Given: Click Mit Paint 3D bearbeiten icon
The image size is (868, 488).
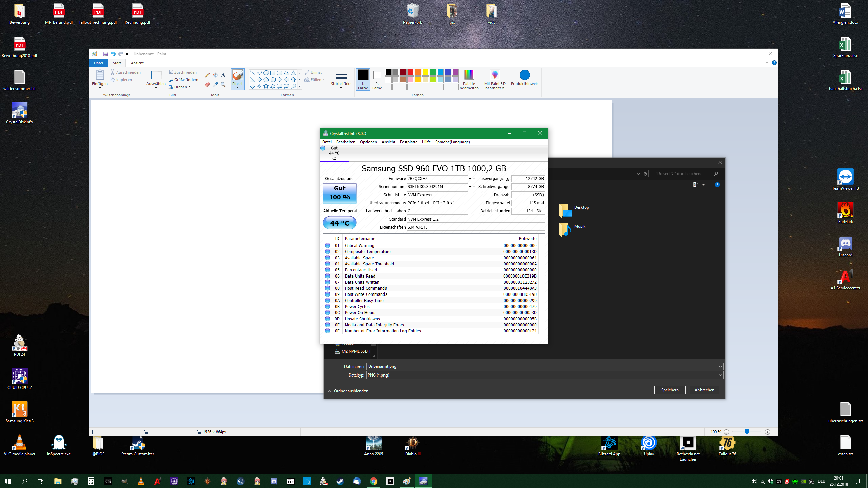Looking at the screenshot, I should coord(495,75).
